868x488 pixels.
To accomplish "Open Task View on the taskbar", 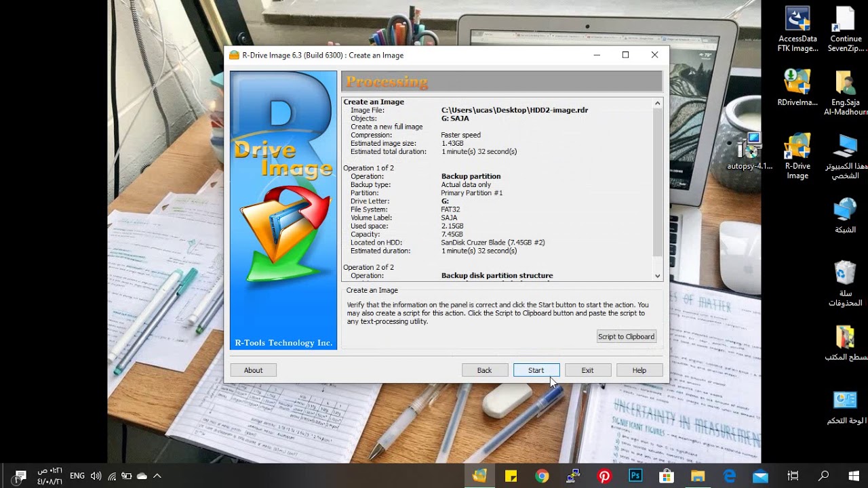I will (x=793, y=476).
